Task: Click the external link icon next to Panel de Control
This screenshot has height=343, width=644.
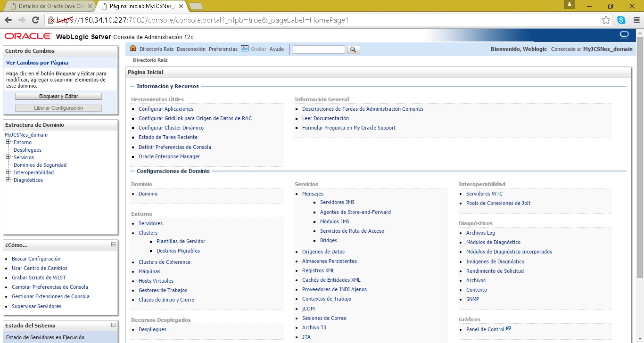Action: pos(508,329)
